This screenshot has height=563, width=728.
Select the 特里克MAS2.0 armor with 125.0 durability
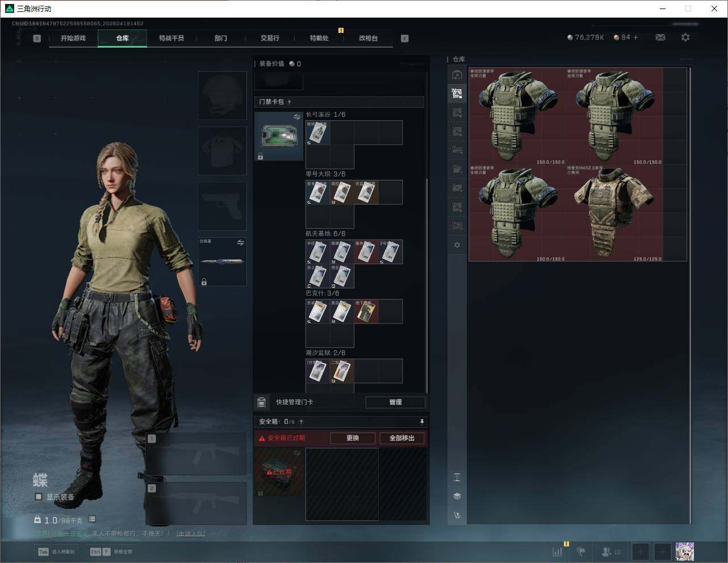(x=614, y=213)
